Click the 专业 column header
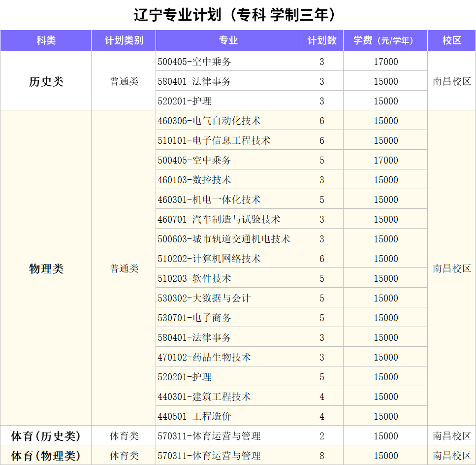 [228, 40]
